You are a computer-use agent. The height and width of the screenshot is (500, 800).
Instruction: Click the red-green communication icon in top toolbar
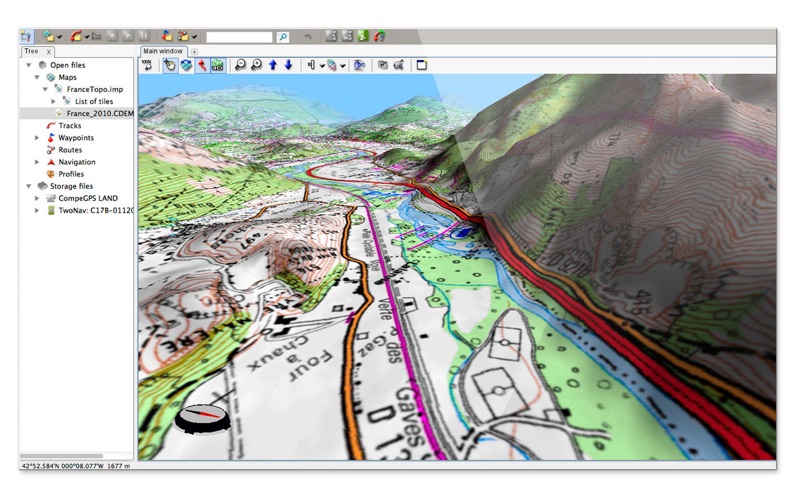pyautogui.click(x=379, y=36)
